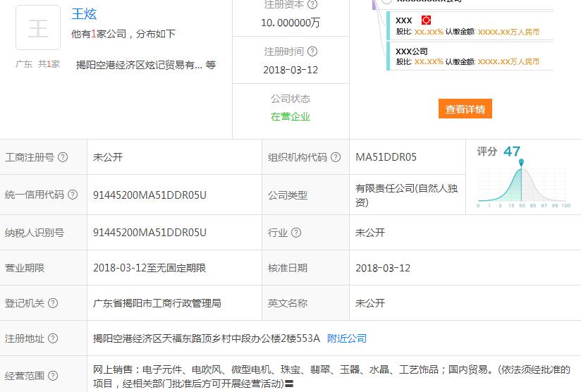Select the registered address text 揭阳空港经济区天福东路
The image size is (581, 392).
click(147, 338)
